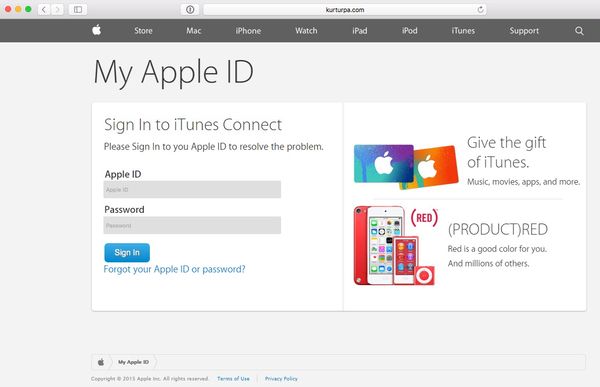Screen dimensions: 600x387
Task: Click the (PRODUCT)RED heading
Action: [498, 230]
